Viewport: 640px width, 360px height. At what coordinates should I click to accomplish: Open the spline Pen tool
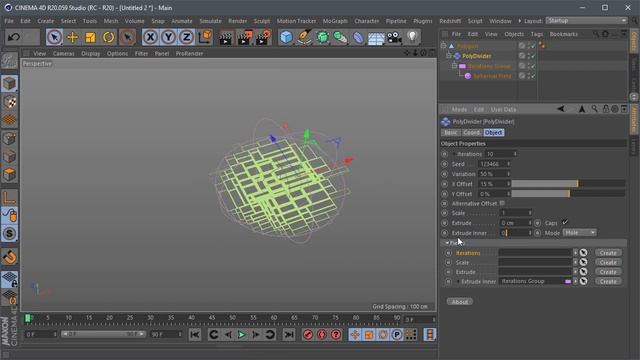point(304,37)
